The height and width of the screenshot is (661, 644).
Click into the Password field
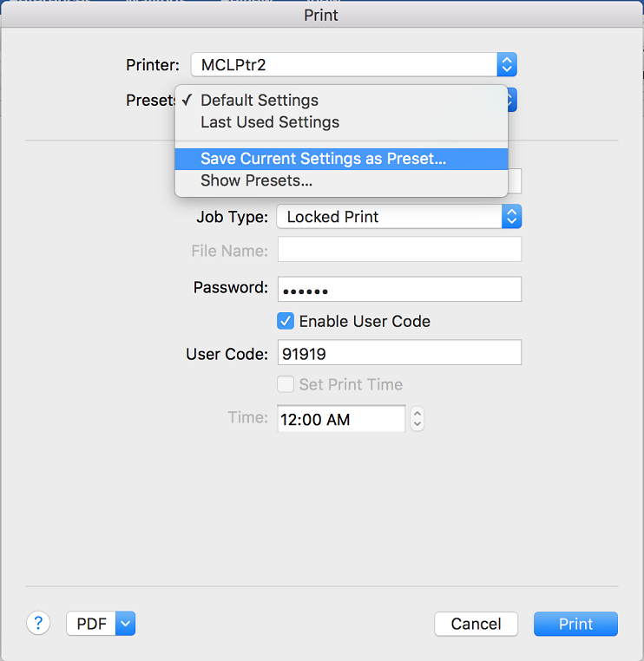click(x=399, y=289)
